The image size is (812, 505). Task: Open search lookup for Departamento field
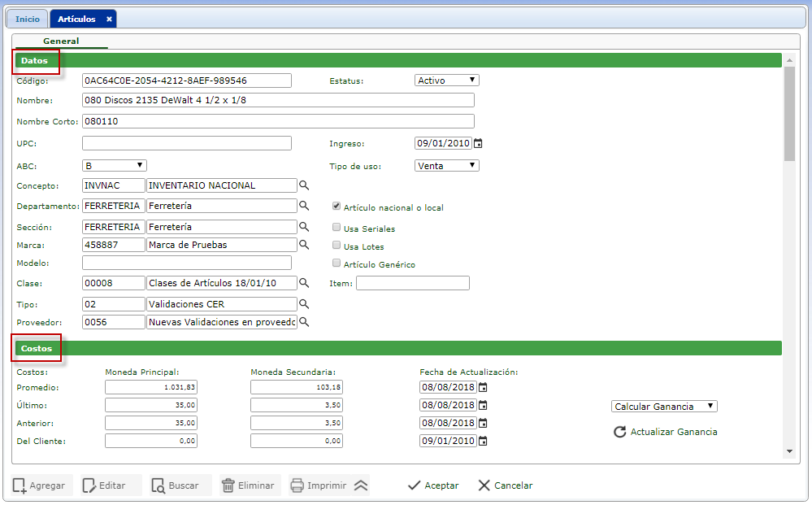(x=305, y=206)
